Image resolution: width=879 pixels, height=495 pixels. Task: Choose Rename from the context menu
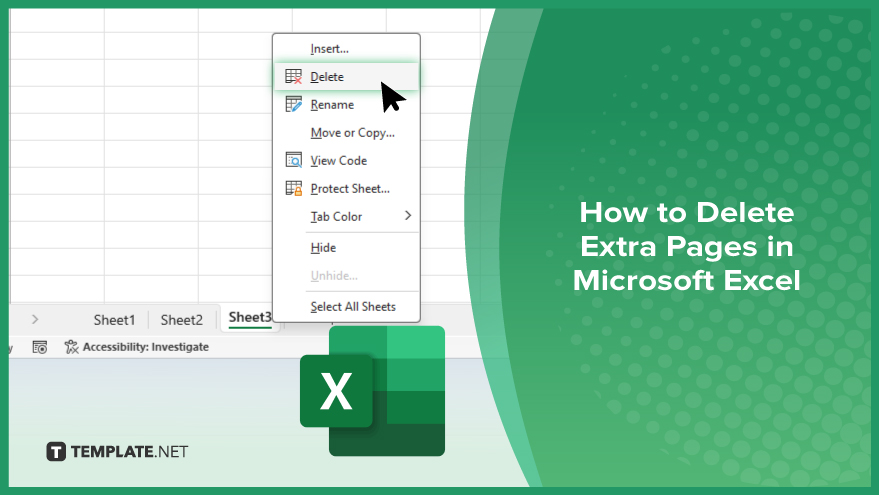coord(346,104)
